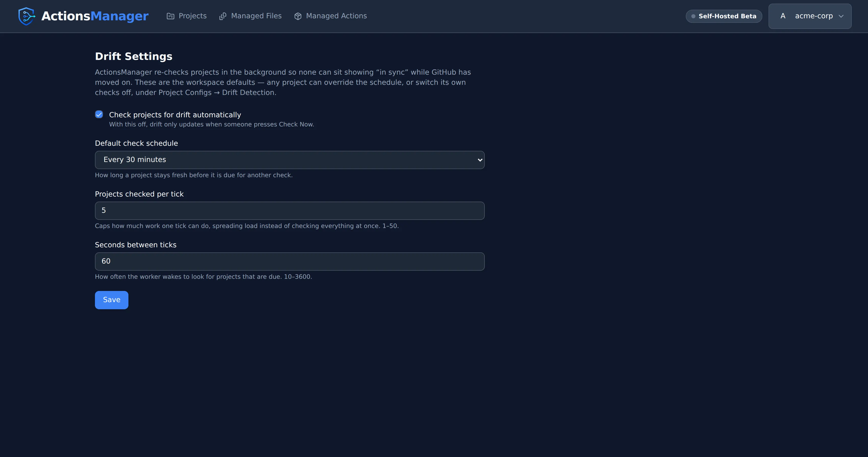Image resolution: width=868 pixels, height=457 pixels.
Task: Click the 'Default check schedule' label
Action: click(x=137, y=143)
